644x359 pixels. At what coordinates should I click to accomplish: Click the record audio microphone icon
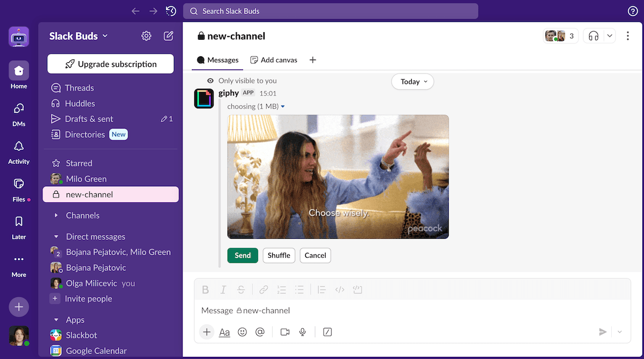(303, 332)
